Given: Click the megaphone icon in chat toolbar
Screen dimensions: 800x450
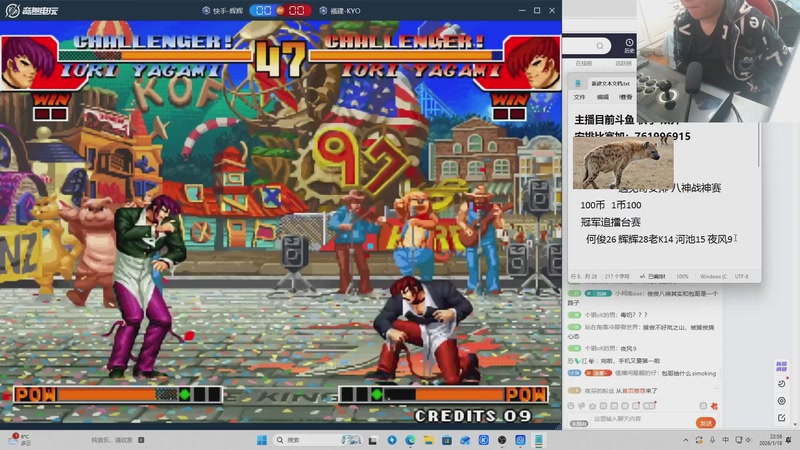Looking at the screenshot, I should point(582,406).
